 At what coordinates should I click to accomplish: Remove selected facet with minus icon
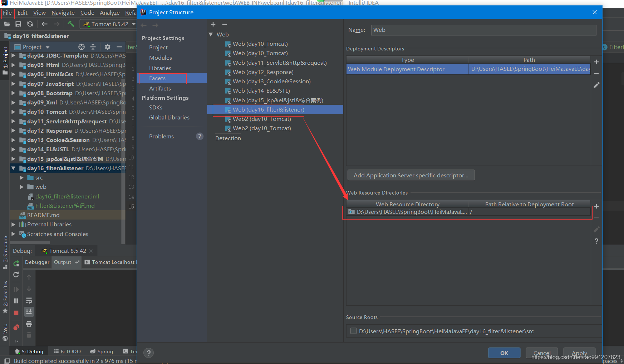(225, 24)
